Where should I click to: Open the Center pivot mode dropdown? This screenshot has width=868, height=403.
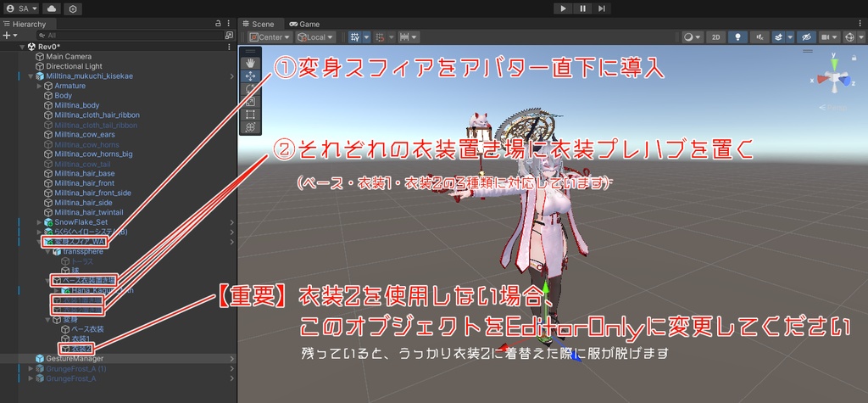tap(270, 37)
